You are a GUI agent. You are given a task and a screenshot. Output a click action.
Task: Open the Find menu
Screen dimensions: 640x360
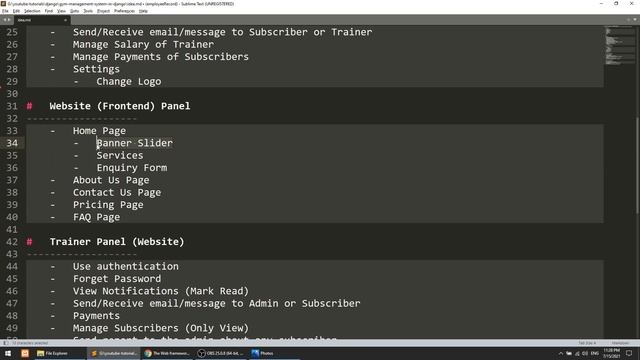coord(49,11)
